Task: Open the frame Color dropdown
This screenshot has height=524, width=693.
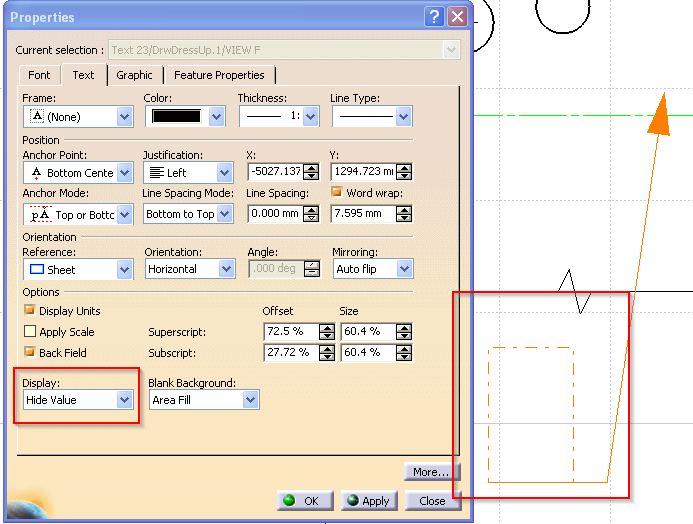Action: tap(217, 117)
